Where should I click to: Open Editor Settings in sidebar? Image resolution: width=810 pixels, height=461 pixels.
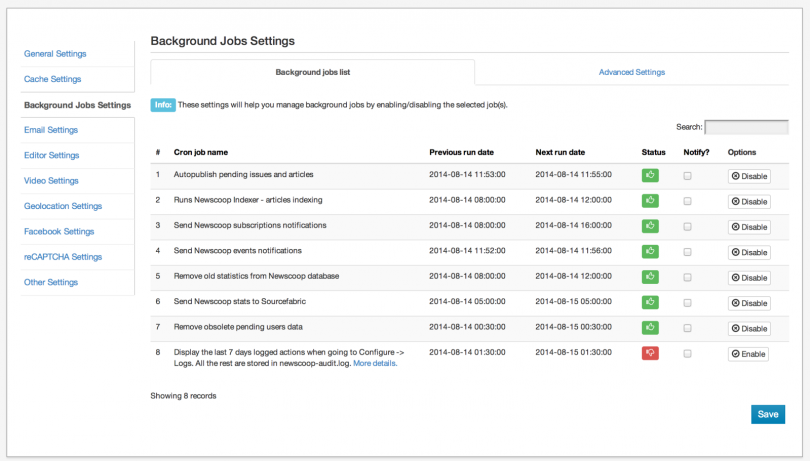tap(52, 155)
